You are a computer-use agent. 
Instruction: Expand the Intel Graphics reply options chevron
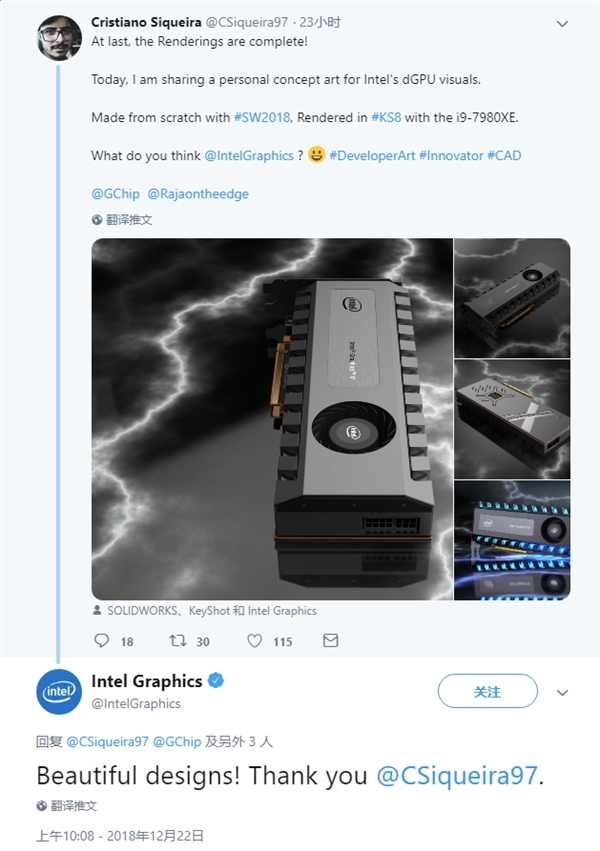[x=564, y=690]
